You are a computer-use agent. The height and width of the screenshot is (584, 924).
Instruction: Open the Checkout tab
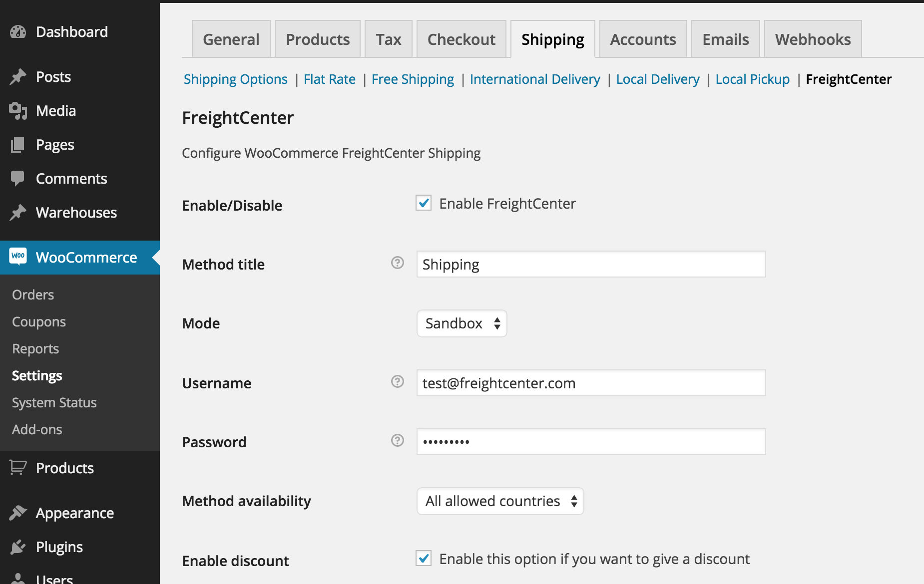coord(462,39)
